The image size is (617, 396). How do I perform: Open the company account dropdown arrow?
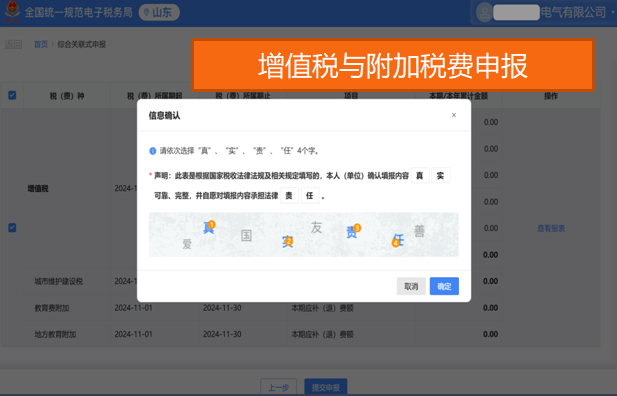pyautogui.click(x=612, y=12)
